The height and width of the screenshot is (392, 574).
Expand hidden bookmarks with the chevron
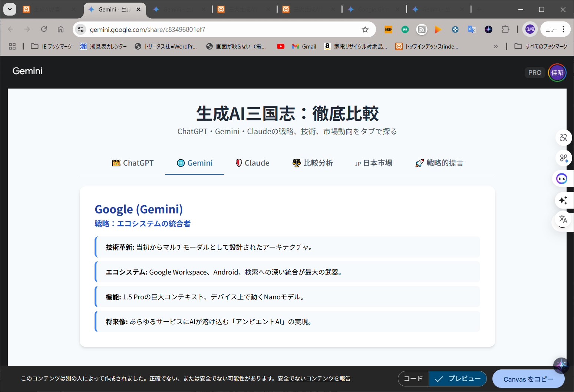coord(495,46)
